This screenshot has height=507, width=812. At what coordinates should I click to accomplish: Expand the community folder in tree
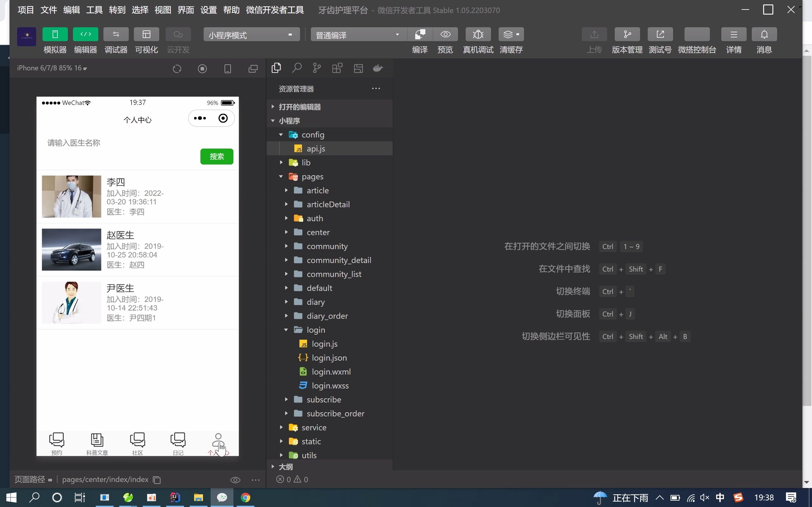pyautogui.click(x=327, y=246)
